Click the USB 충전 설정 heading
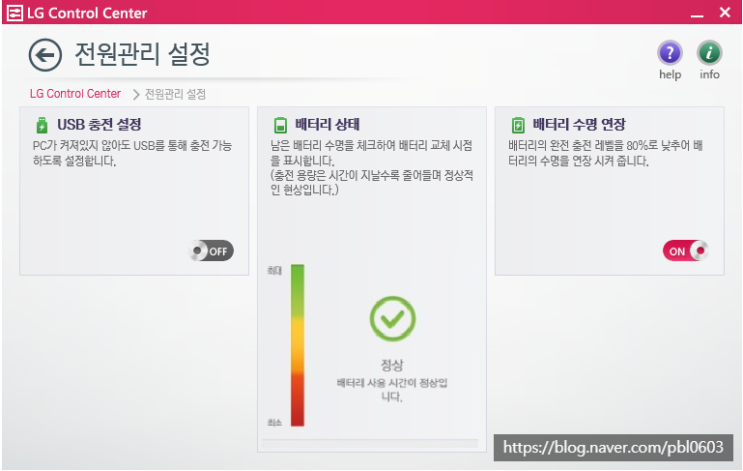Image resolution: width=743 pixels, height=471 pixels. pyautogui.click(x=100, y=125)
